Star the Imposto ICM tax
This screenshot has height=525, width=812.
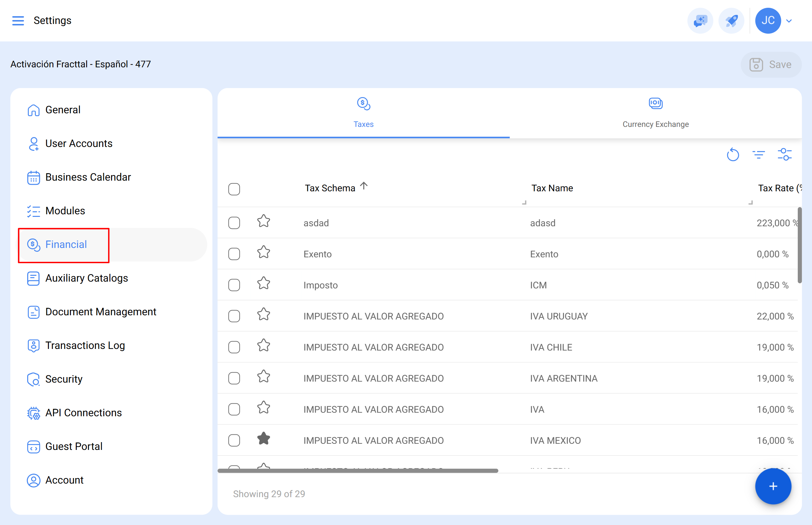tap(264, 283)
